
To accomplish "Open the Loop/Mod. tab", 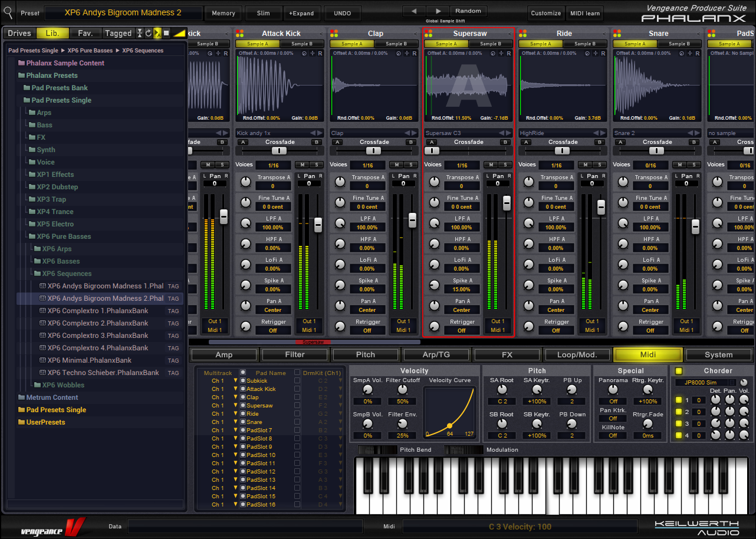I will (x=578, y=354).
